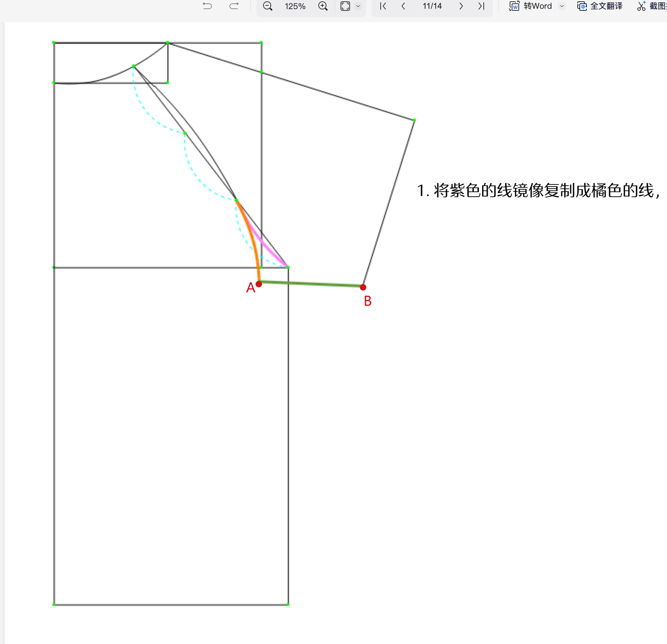Open the fit view dropdown arrow
667x644 pixels.
tap(358, 6)
